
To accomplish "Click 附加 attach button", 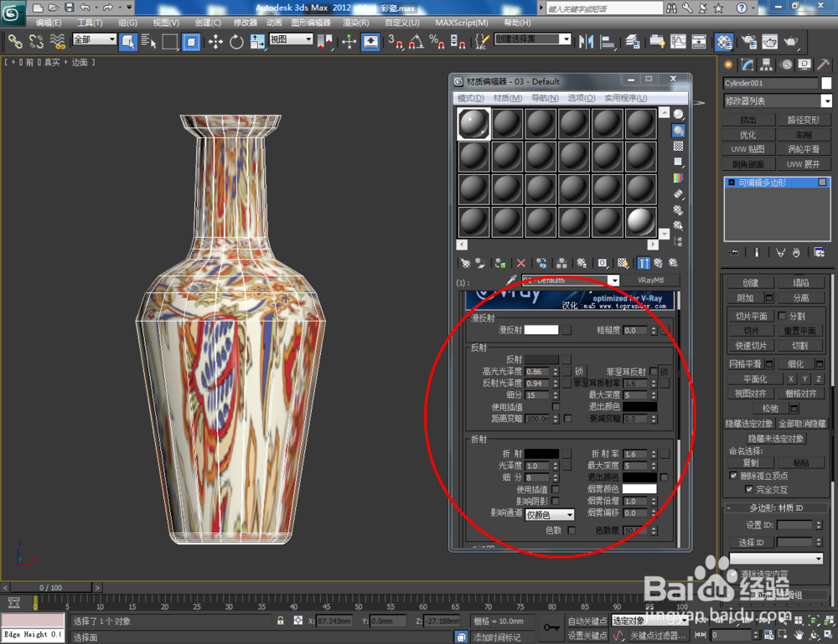I will pos(745,297).
